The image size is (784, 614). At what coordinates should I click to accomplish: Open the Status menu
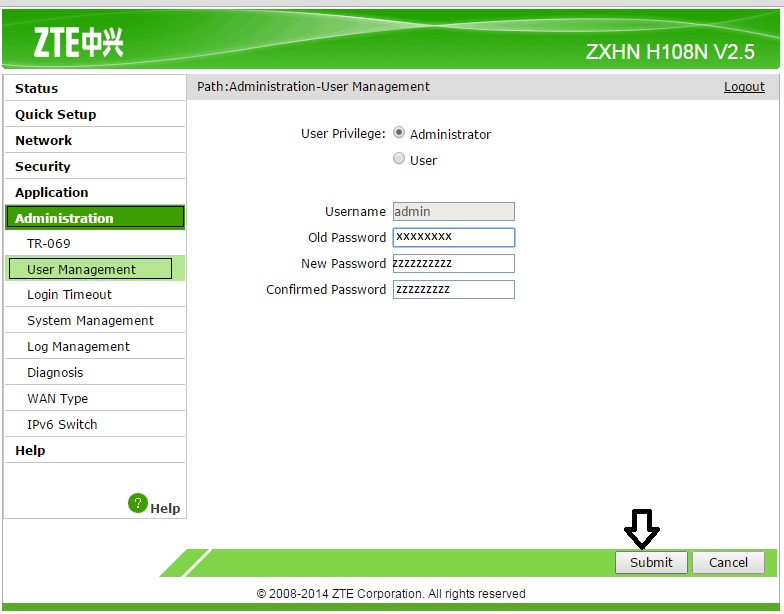95,88
